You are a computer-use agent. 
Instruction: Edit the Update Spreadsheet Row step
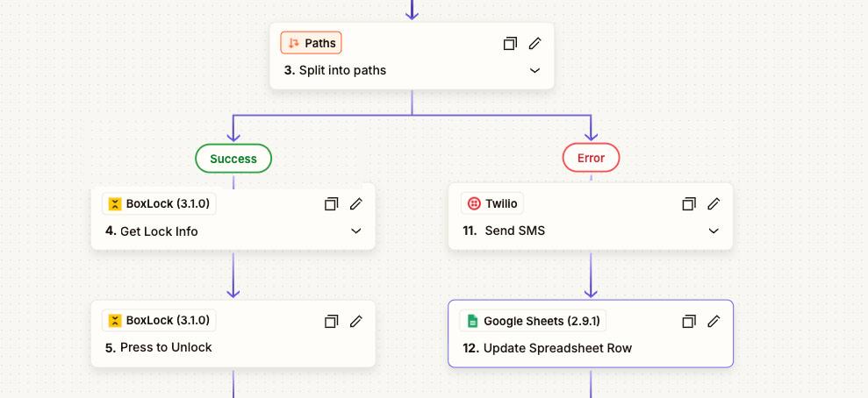point(714,321)
